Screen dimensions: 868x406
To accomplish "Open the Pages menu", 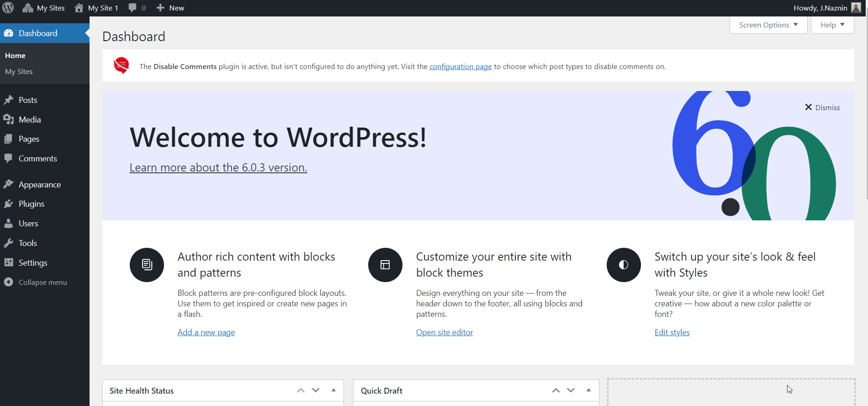I will click(45, 139).
